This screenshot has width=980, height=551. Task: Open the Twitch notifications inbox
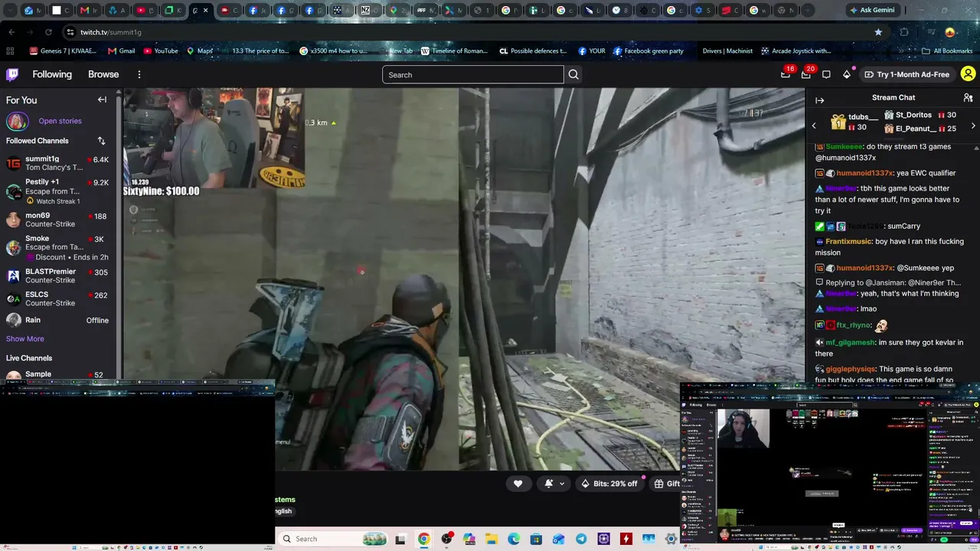(806, 74)
